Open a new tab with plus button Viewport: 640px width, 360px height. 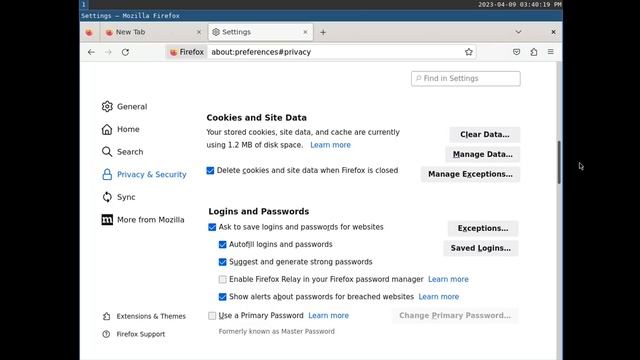pos(323,32)
